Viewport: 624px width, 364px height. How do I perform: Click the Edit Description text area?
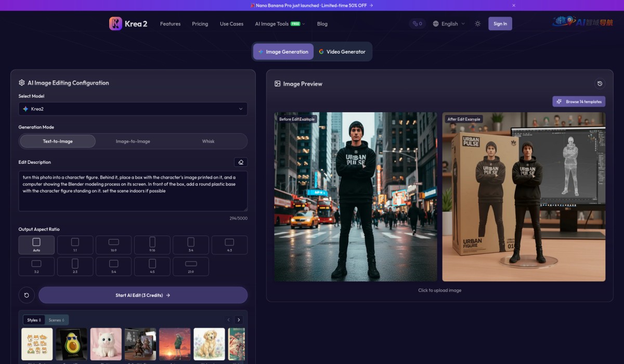(x=133, y=191)
